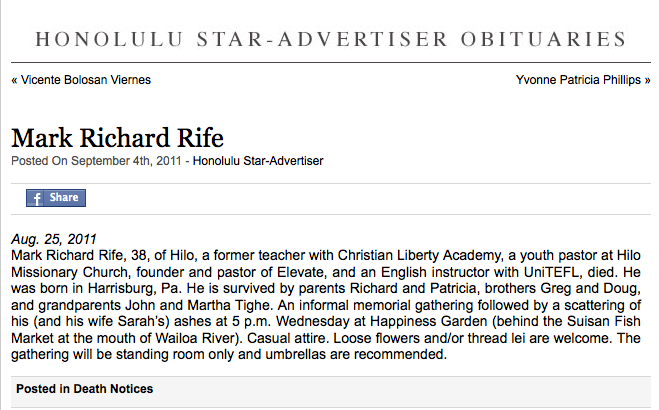The image size is (659, 410).
Task: Click the italic Aug. 25, 2011 date
Action: pos(54,239)
